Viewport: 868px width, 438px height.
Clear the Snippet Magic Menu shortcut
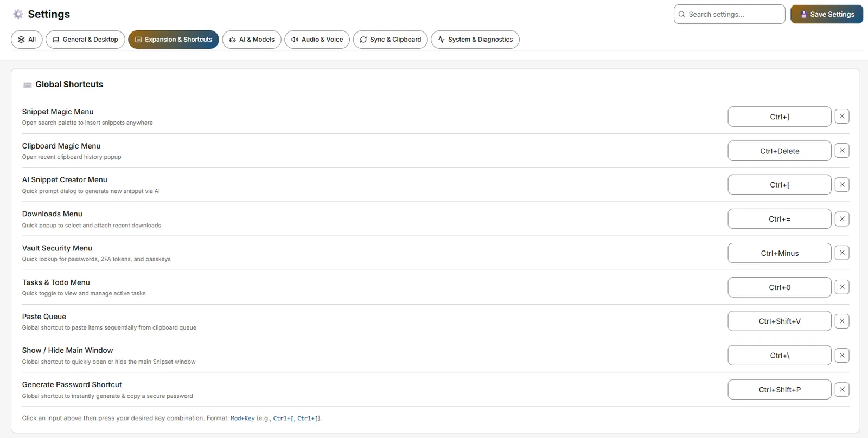(x=842, y=117)
